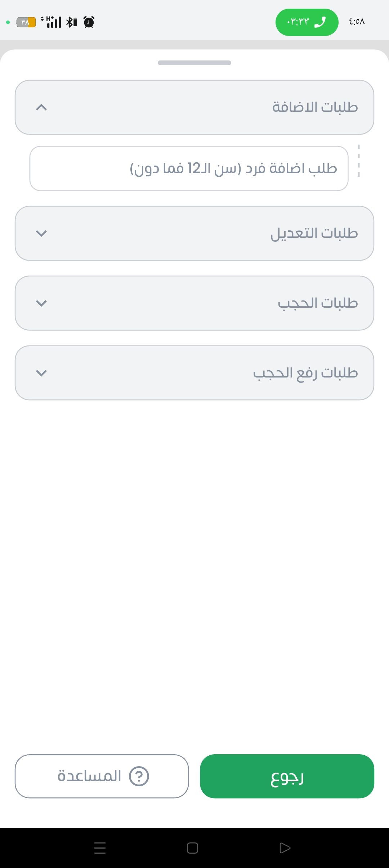The height and width of the screenshot is (868, 389).
Task: Open recent apps navigation icon
Action: click(x=100, y=848)
